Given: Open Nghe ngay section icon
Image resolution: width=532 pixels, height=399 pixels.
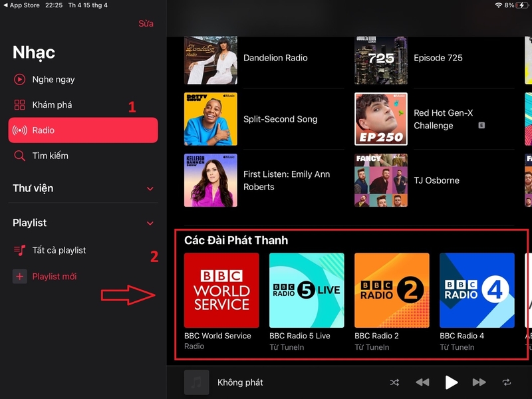Looking at the screenshot, I should (x=19, y=79).
